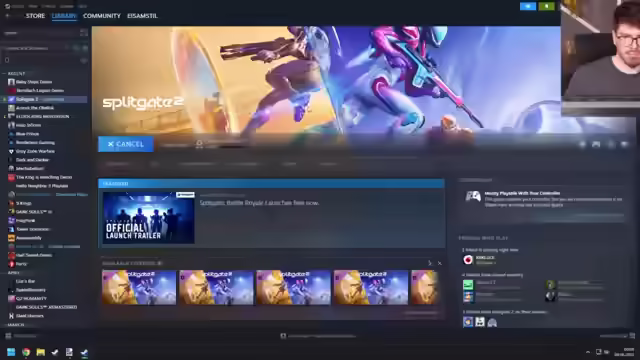Toggle the collections grid view icon beside Home
The image size is (640, 360).
tap(84, 33)
